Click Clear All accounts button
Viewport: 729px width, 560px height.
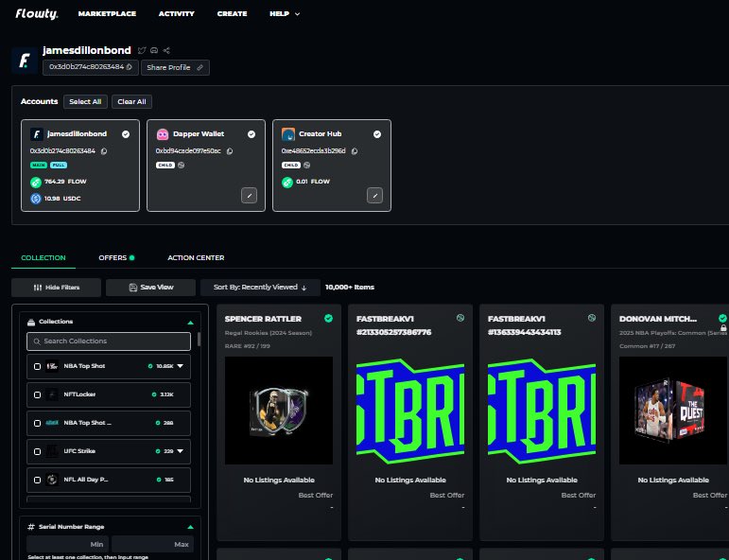point(131,102)
